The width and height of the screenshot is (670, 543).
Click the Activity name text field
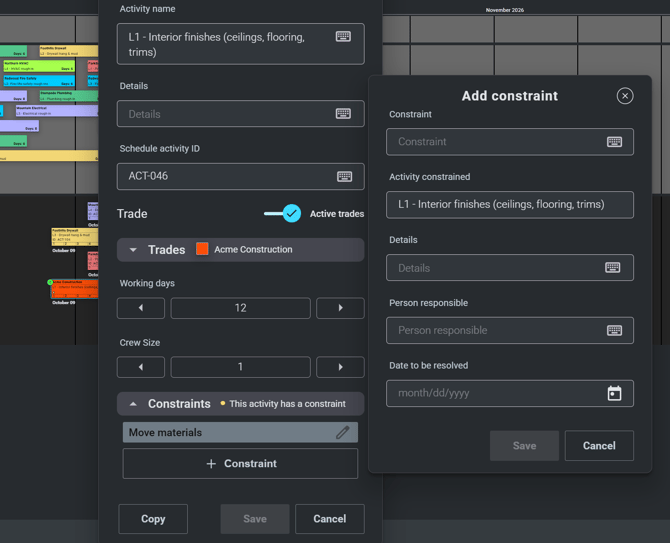point(241,44)
